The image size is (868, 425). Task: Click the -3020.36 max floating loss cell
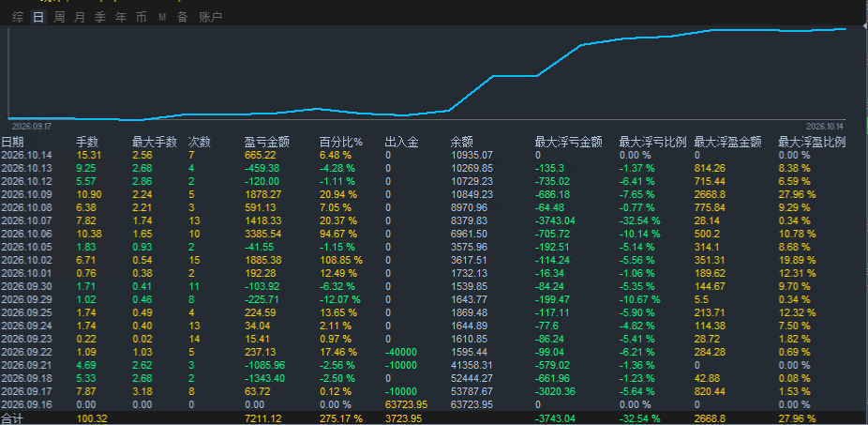coord(555,392)
